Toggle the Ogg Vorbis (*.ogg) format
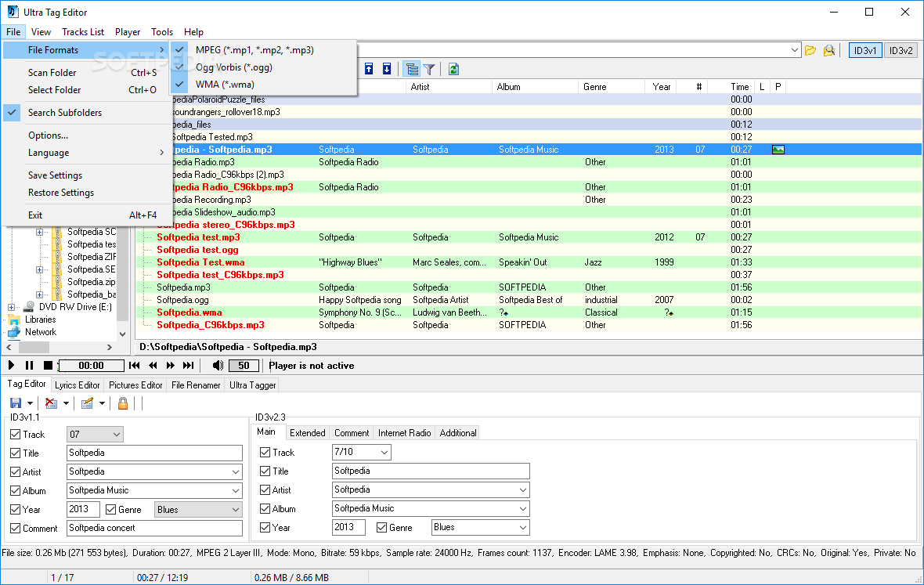924x585 pixels. tap(264, 67)
